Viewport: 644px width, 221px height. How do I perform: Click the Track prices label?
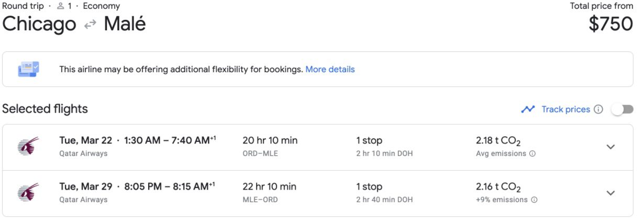[x=565, y=109]
